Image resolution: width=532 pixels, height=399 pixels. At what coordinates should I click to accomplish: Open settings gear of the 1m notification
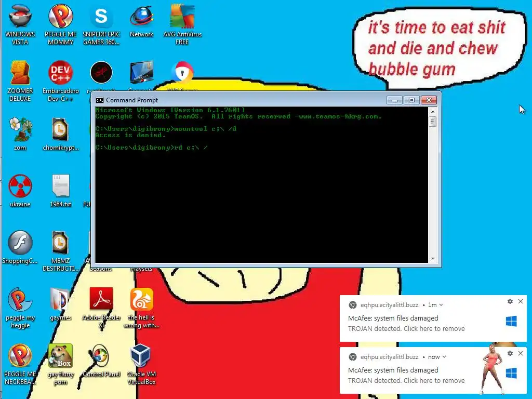click(x=510, y=301)
